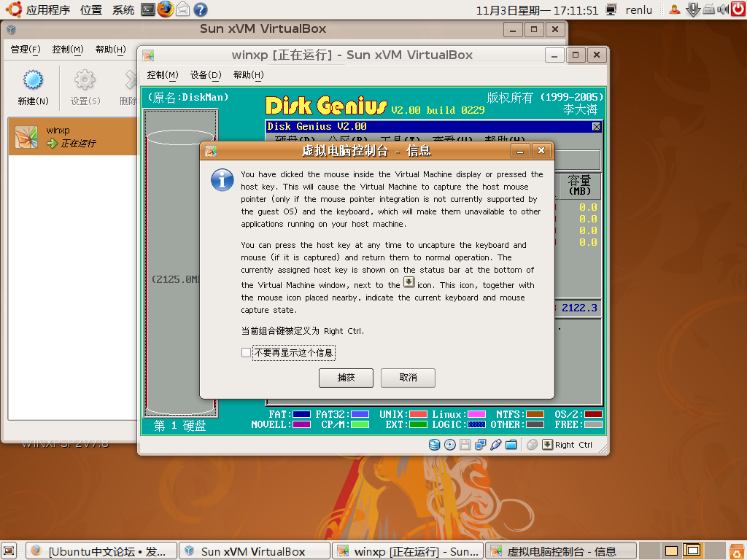The width and height of the screenshot is (747, 560).
Task: Open 控制(M) menu in winxp window
Action: tap(163, 75)
